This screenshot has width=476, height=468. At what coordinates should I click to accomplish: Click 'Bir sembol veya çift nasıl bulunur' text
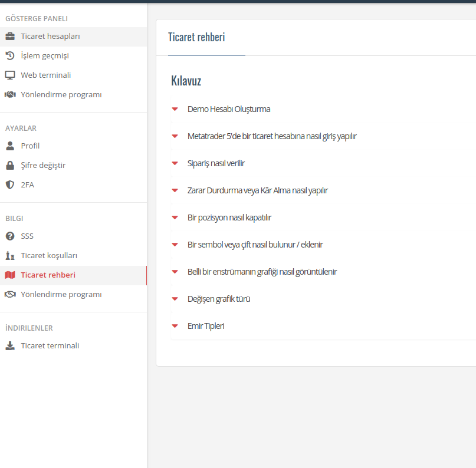pyautogui.click(x=241, y=245)
